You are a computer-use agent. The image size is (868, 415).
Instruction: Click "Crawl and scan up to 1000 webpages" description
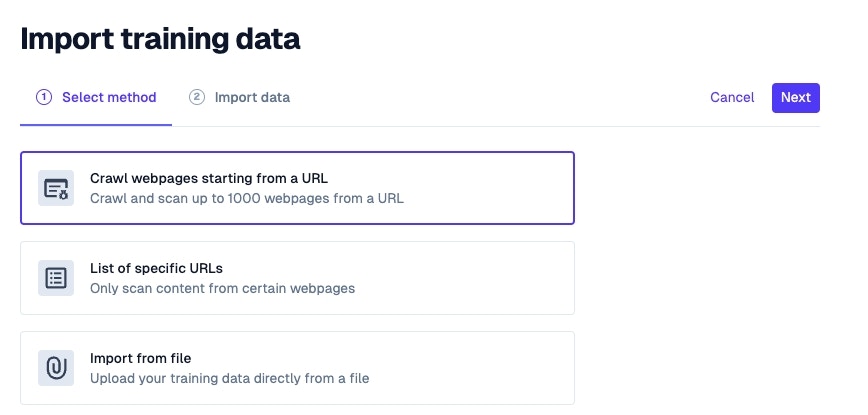(247, 198)
